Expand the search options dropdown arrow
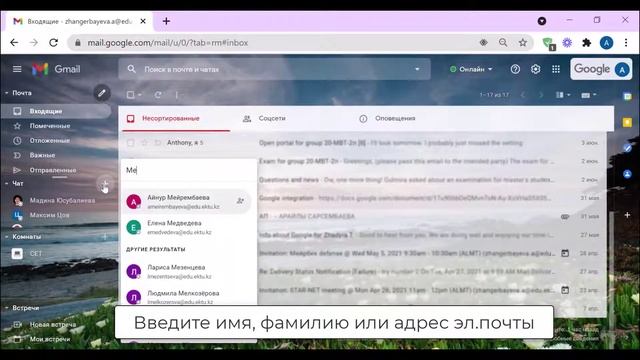Viewport: 640px width, 360px height. (417, 69)
